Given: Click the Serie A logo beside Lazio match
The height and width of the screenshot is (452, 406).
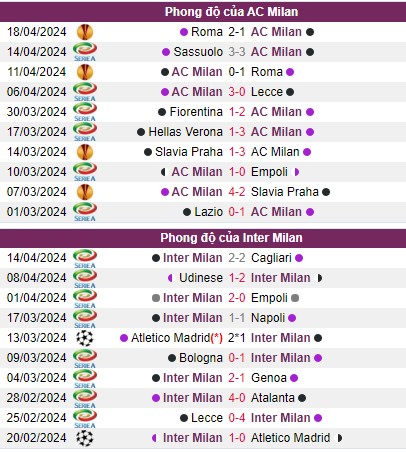Looking at the screenshot, I should (x=85, y=212).
